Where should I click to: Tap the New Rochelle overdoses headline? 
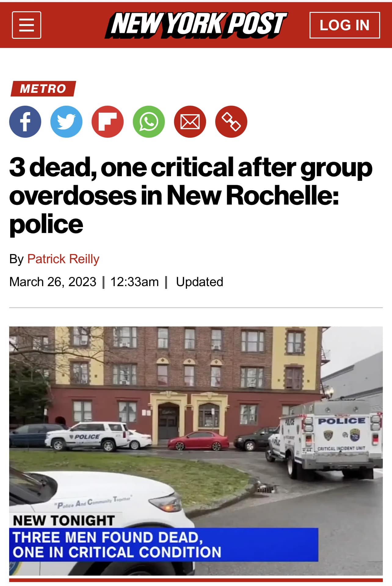[x=191, y=196]
